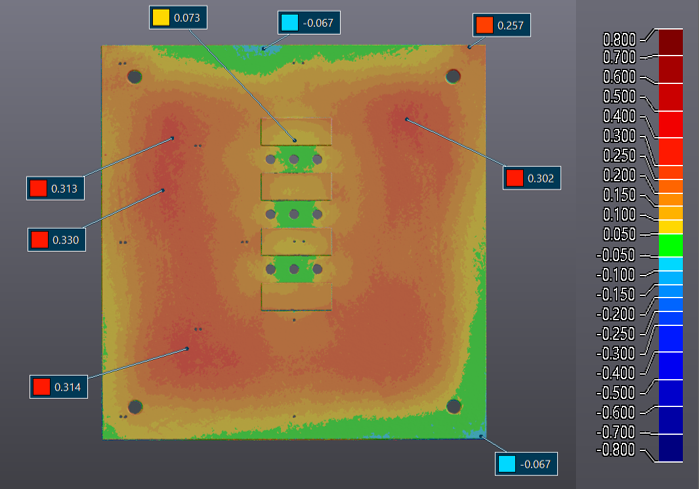
Task: Click the -0.050 value on the scale
Action: coord(616,255)
